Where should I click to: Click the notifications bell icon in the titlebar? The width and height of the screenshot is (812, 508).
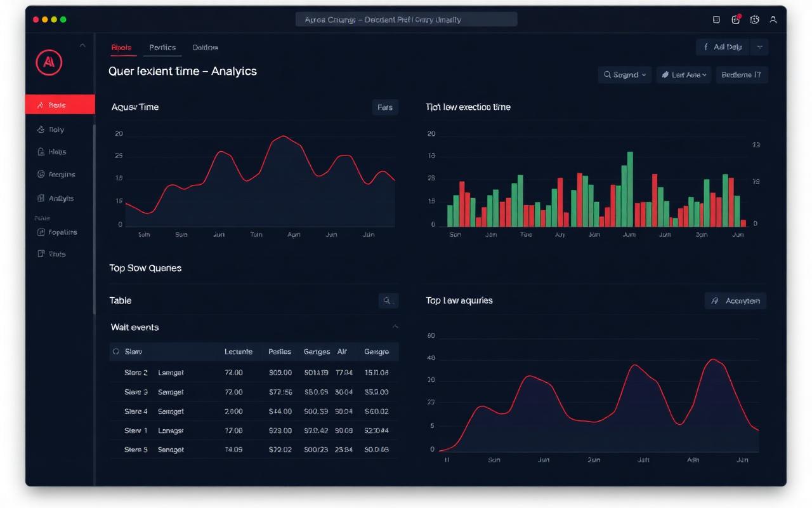pos(735,19)
